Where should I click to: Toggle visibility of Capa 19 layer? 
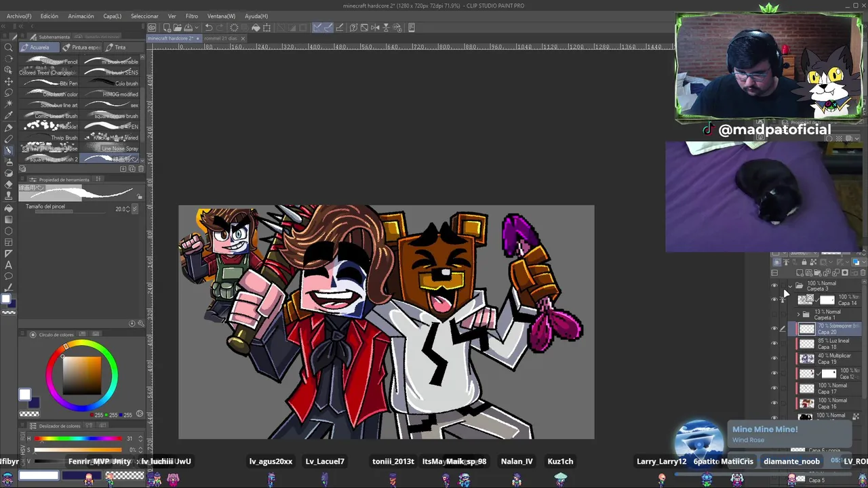774,359
